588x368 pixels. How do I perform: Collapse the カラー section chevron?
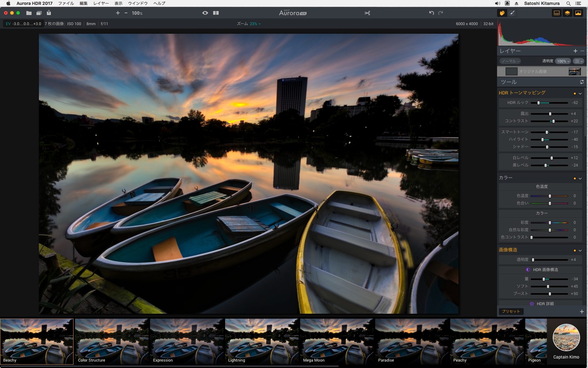[580, 178]
